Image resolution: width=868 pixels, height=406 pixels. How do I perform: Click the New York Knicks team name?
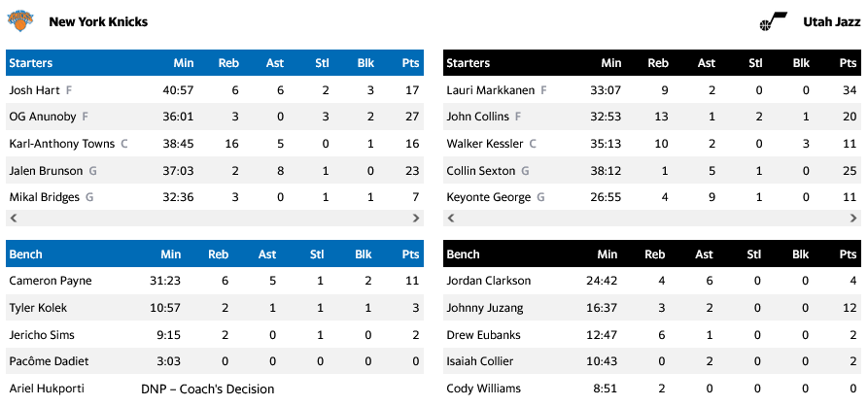pyautogui.click(x=98, y=21)
